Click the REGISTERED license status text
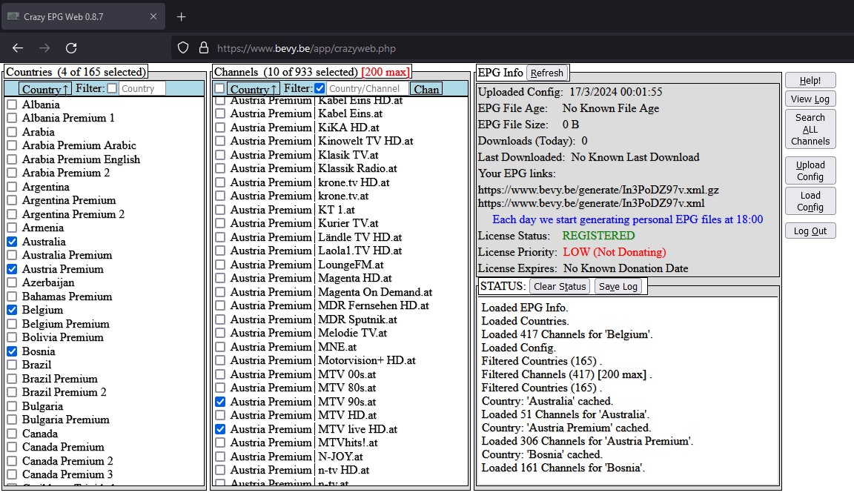Image resolution: width=854 pixels, height=504 pixels. 598,236
